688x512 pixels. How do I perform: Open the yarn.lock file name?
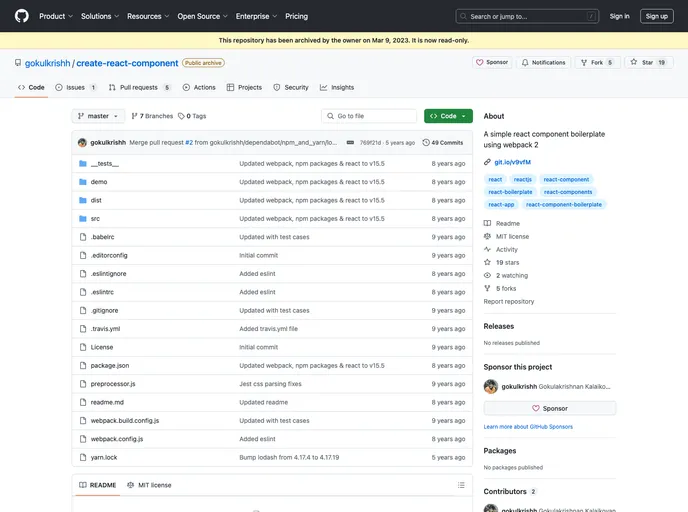pos(104,458)
